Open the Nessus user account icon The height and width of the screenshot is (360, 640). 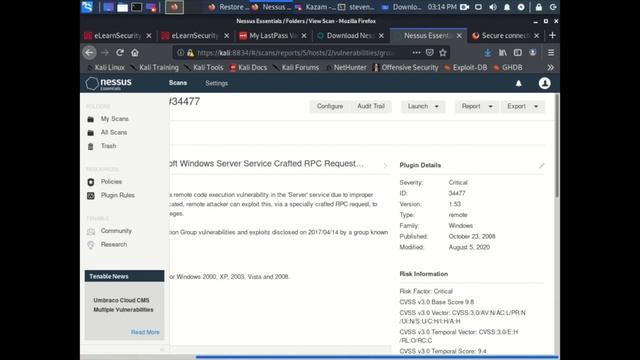pos(544,83)
